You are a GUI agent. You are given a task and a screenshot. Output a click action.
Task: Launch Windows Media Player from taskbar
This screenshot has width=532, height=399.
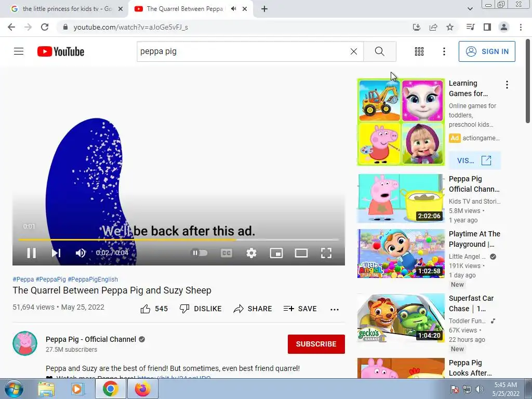pos(77,389)
